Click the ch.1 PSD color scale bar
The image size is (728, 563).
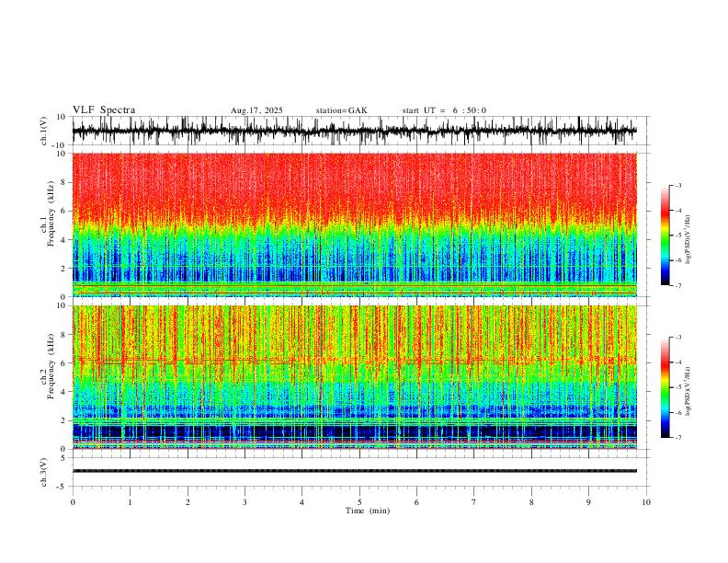[665, 236]
